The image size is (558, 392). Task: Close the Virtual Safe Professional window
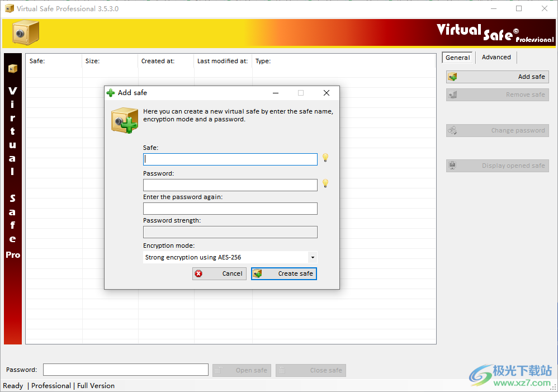[x=545, y=8]
